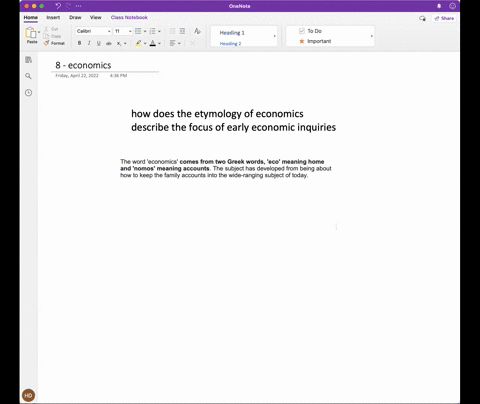This screenshot has height=404, width=480.
Task: Open the HD account avatar
Action: tap(28, 395)
